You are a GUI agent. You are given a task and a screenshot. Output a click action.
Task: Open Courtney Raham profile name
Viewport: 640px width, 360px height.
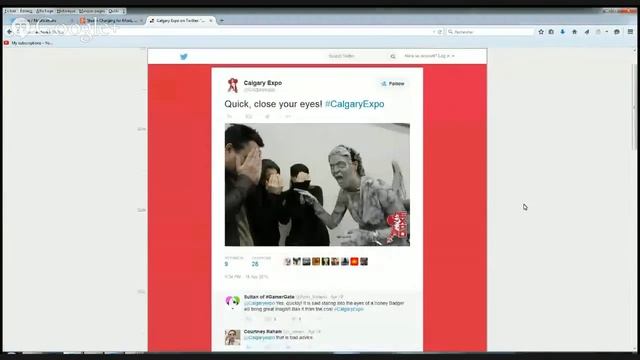(263, 331)
